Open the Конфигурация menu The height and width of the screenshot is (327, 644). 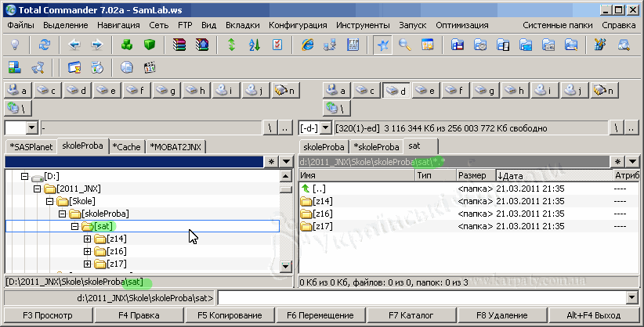pyautogui.click(x=298, y=26)
